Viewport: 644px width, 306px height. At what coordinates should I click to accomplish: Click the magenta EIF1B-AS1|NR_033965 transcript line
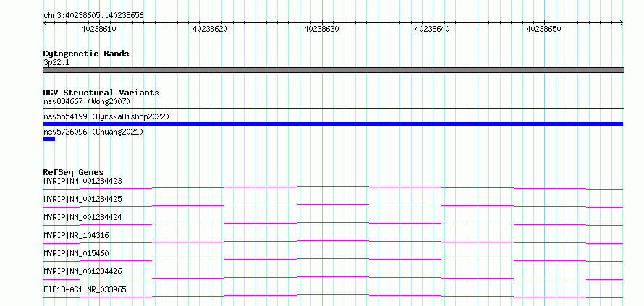tap(333, 296)
